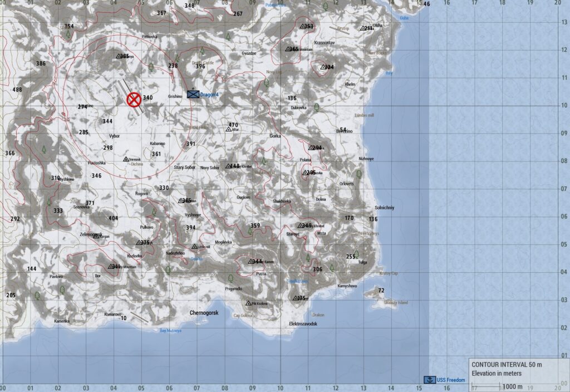Click the Kamyshovo village label
This screenshot has width=570, height=392.
tap(347, 286)
